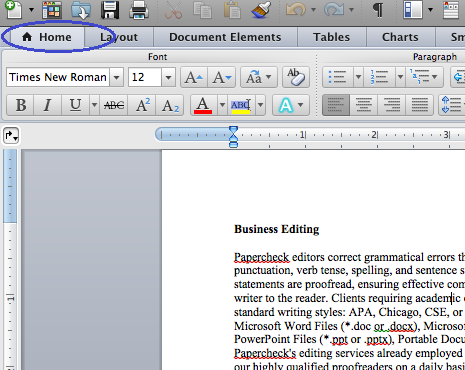465x370 pixels.
Task: Click the Bulleted List icon
Action: [337, 77]
